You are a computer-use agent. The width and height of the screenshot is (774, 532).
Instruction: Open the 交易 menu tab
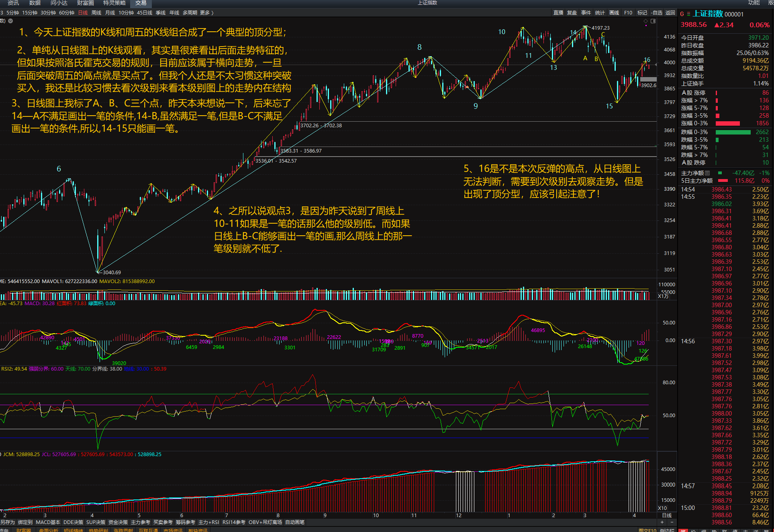pyautogui.click(x=141, y=3)
